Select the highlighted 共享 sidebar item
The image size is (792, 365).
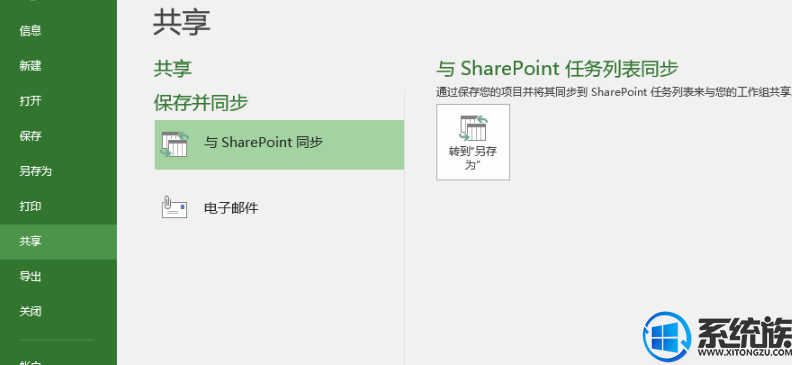coord(58,242)
